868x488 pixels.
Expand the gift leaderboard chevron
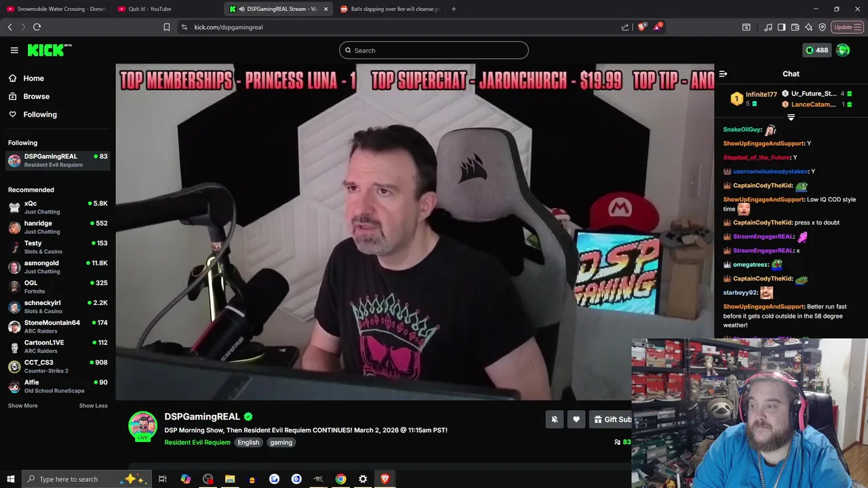click(791, 117)
